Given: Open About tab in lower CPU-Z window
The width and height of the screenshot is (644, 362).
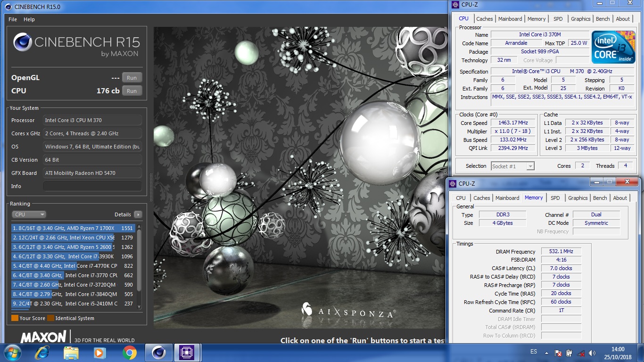Looking at the screenshot, I should [x=620, y=198].
